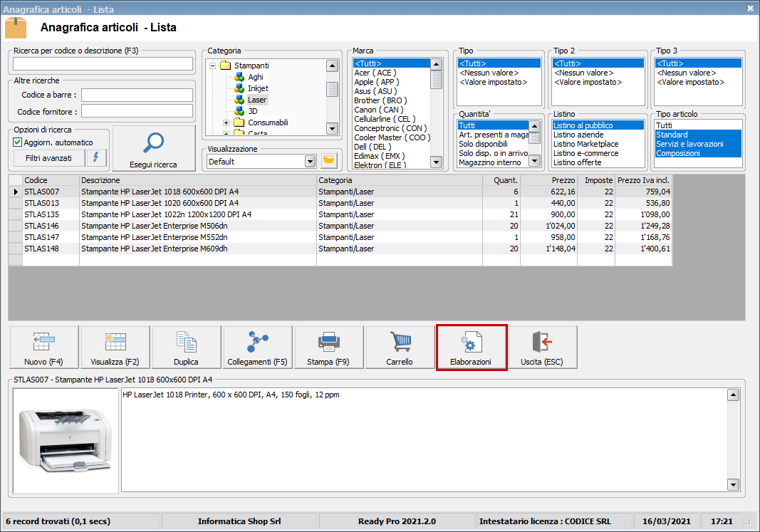760x532 pixels.
Task: Open the Visualizzazione Default dropdown
Action: pyautogui.click(x=311, y=162)
